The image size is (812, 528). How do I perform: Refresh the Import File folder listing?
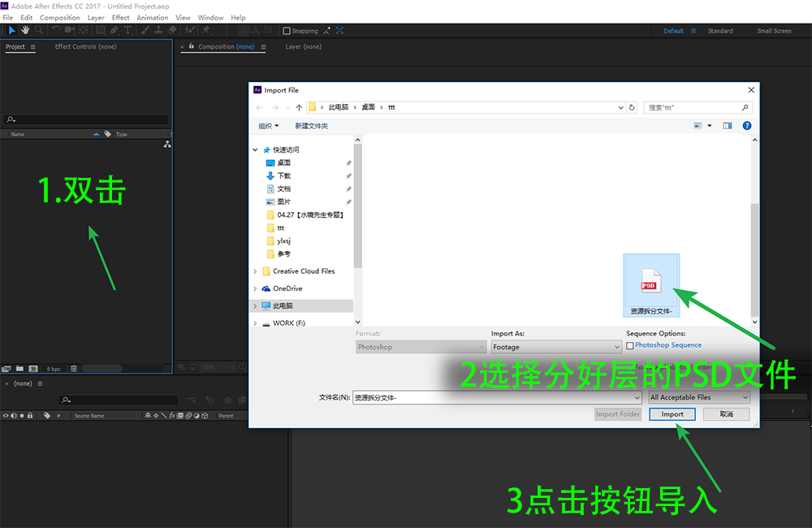[x=632, y=107]
